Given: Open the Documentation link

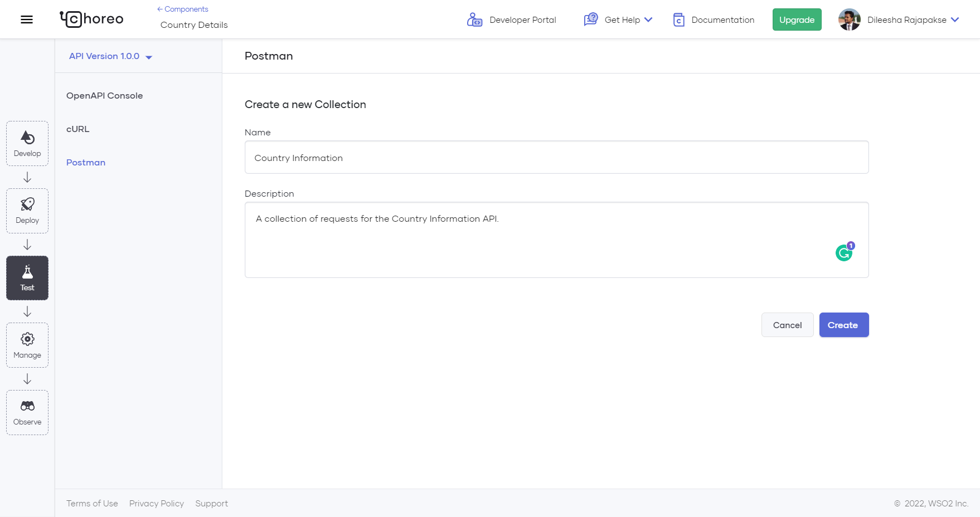Looking at the screenshot, I should [x=722, y=20].
